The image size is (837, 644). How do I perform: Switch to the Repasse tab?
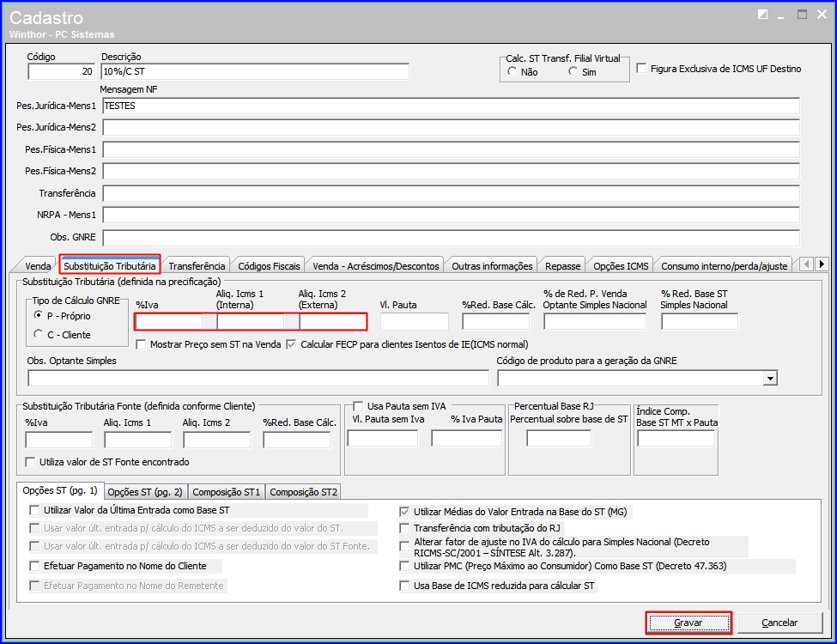[562, 266]
